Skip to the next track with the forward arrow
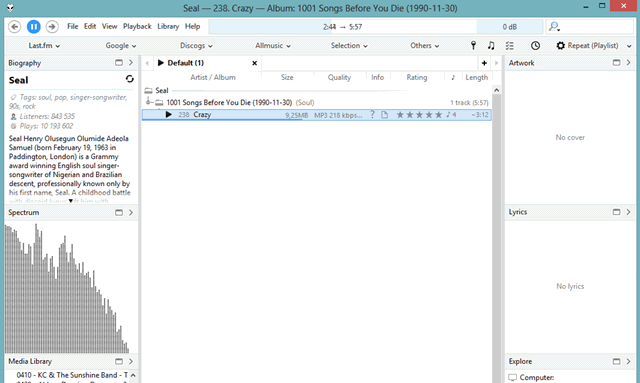The width and height of the screenshot is (640, 383). tap(52, 27)
